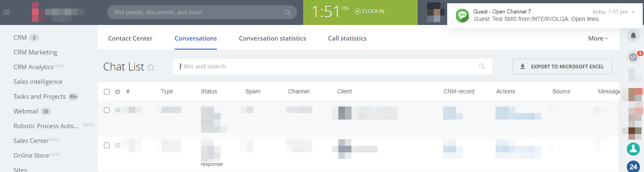This screenshot has height=172, width=644.
Task: Open the first row's action menu
Action: 118,110
